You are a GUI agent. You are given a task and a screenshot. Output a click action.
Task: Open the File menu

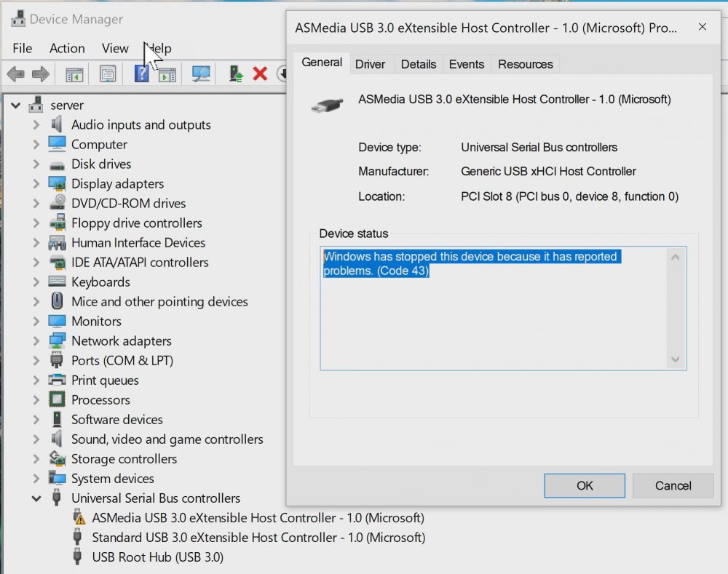tap(23, 48)
